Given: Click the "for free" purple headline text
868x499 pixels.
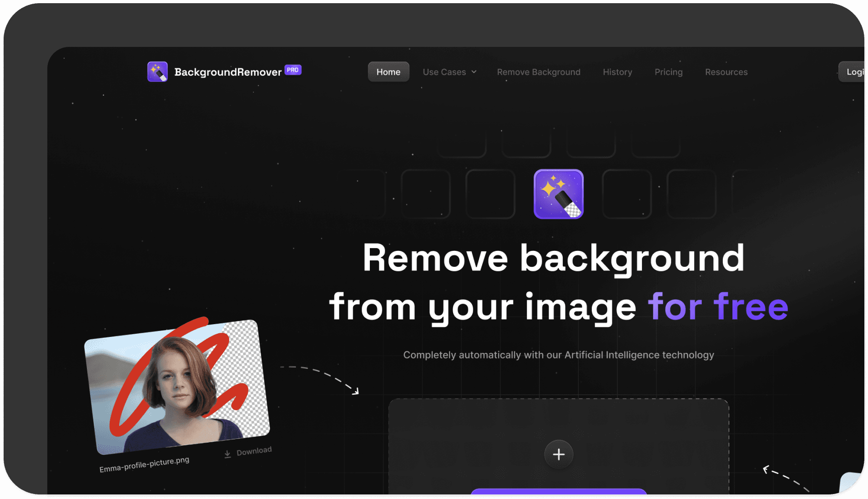Looking at the screenshot, I should (x=718, y=307).
